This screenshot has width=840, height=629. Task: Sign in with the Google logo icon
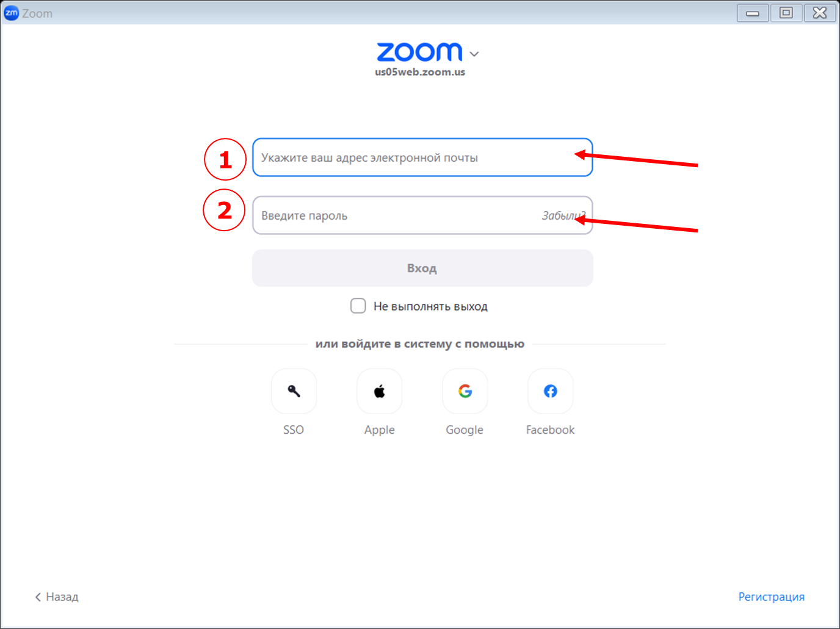pyautogui.click(x=465, y=391)
